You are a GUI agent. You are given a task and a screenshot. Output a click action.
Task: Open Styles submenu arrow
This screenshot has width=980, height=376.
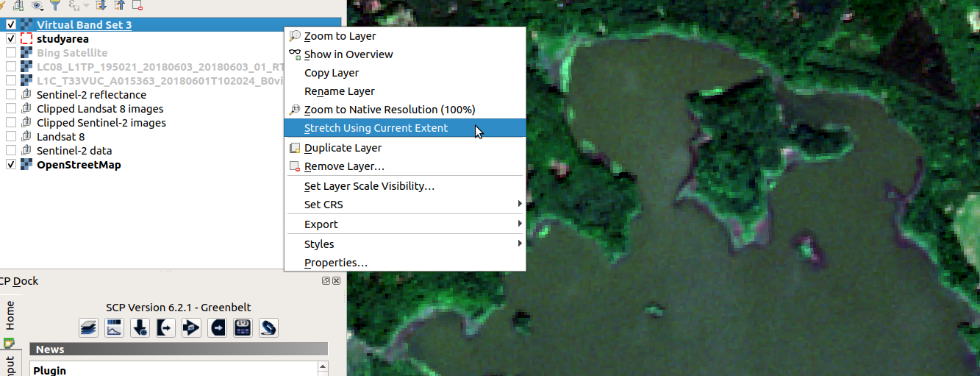[520, 244]
